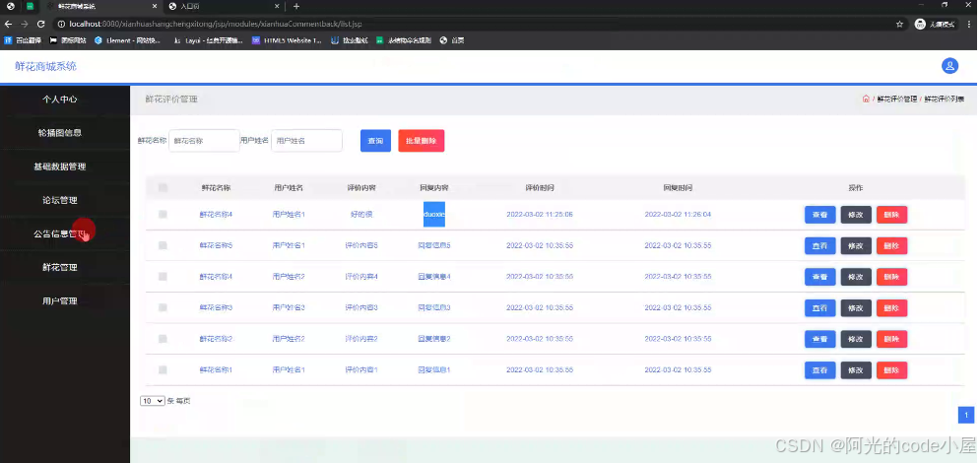Click 修改 for the 好的很 review row

856,215
